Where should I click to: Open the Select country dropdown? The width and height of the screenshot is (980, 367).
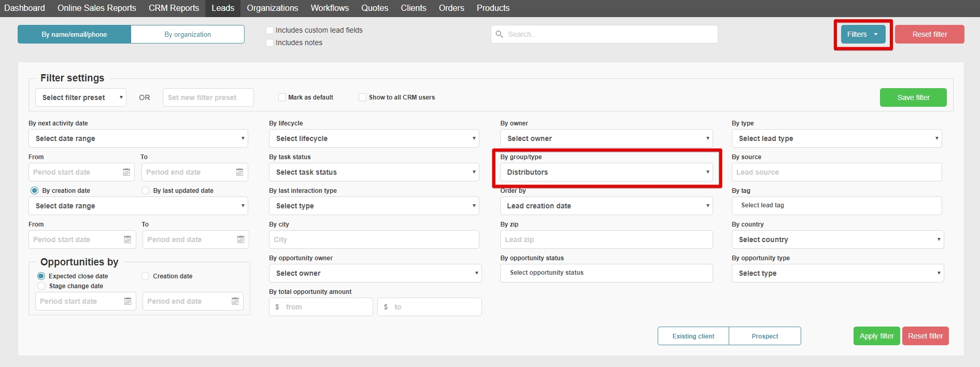[x=837, y=239]
